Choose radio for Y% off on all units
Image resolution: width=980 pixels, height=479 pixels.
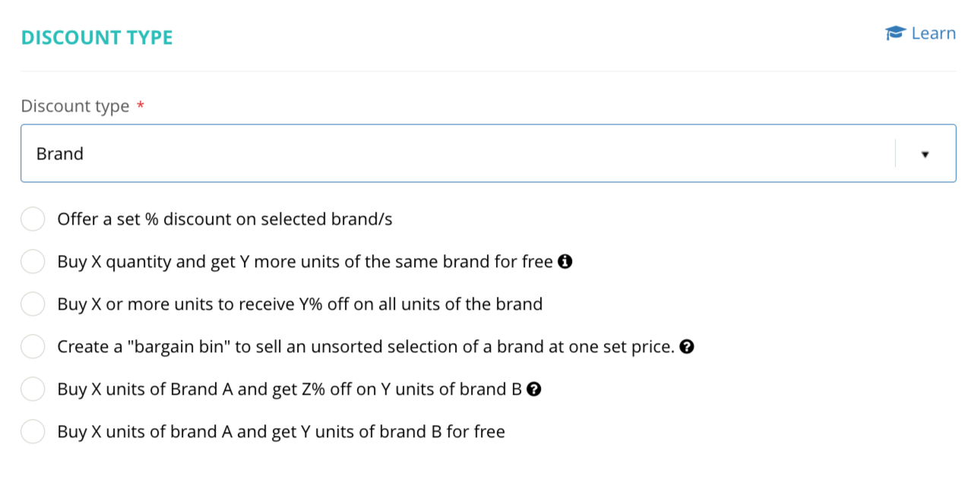33,304
